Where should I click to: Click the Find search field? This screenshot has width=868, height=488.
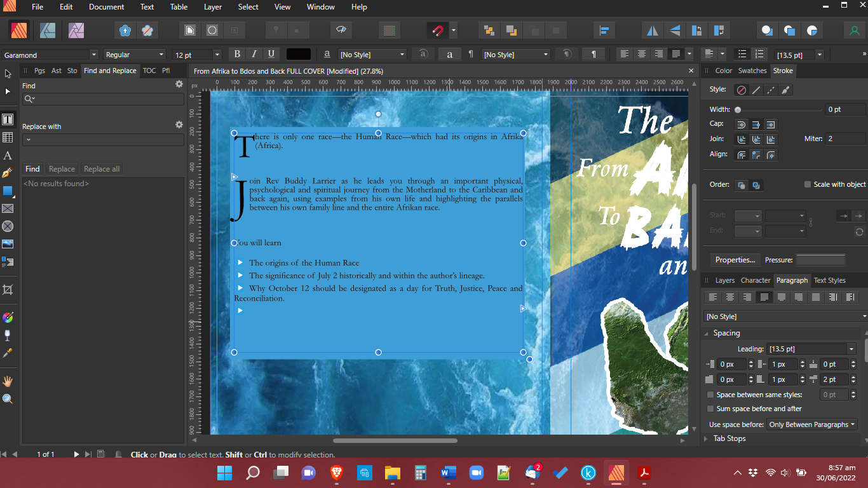pyautogui.click(x=103, y=98)
